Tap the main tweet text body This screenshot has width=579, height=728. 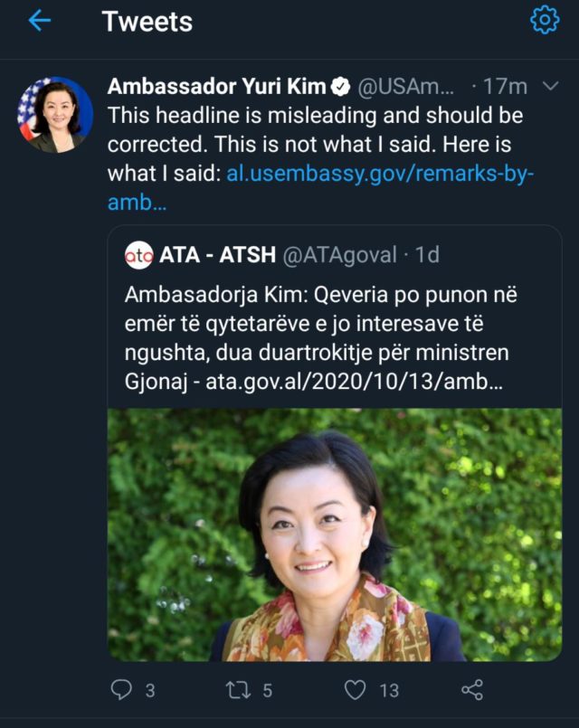coord(320,159)
